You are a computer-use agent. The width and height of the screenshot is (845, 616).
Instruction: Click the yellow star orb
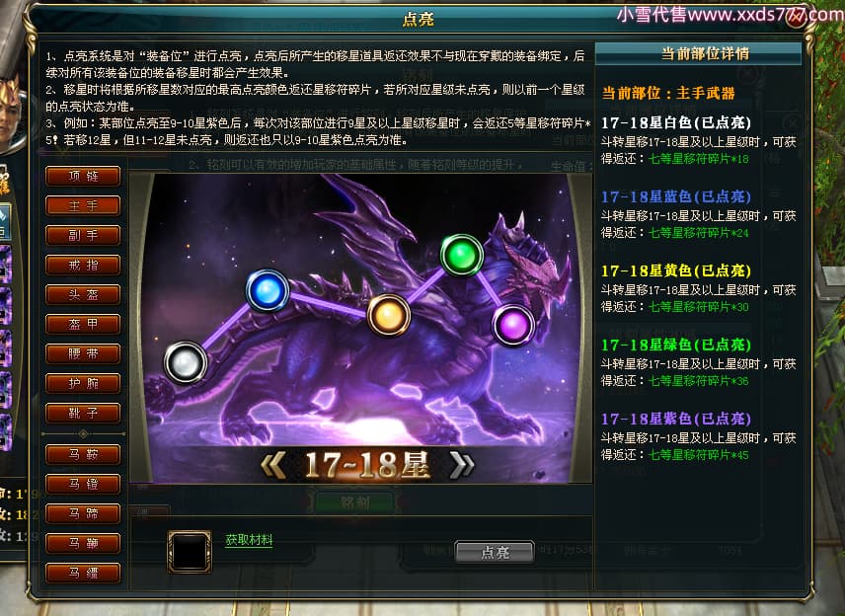coord(389,315)
